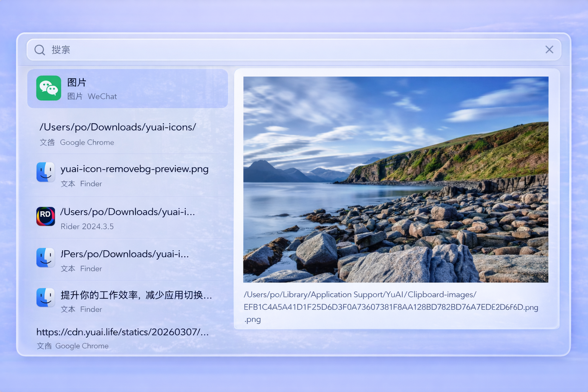
Task: Click the Rider RD app icon
Action: (46, 216)
